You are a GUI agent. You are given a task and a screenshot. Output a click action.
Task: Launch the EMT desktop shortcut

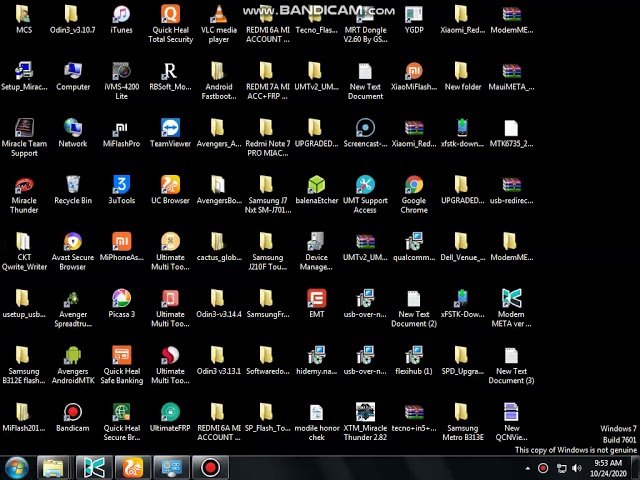pyautogui.click(x=316, y=304)
